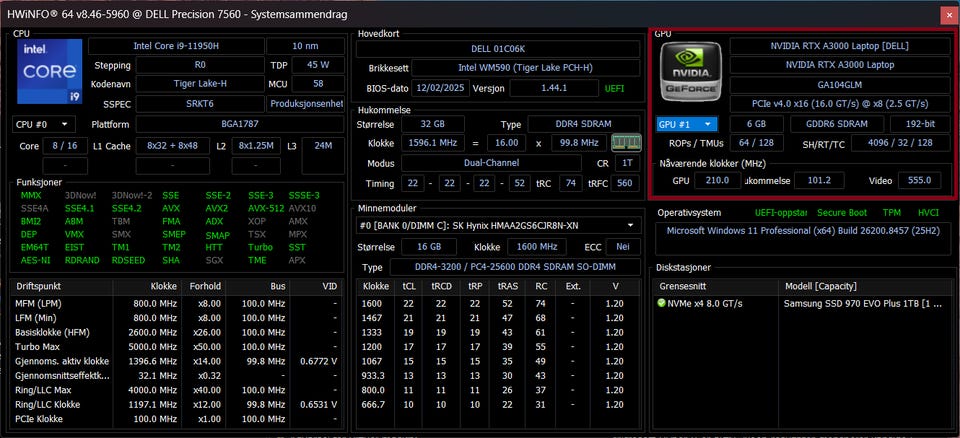Viewport: 960px width, 438px height.
Task: Close the HWiNFO summary window
Action: pyautogui.click(x=947, y=15)
